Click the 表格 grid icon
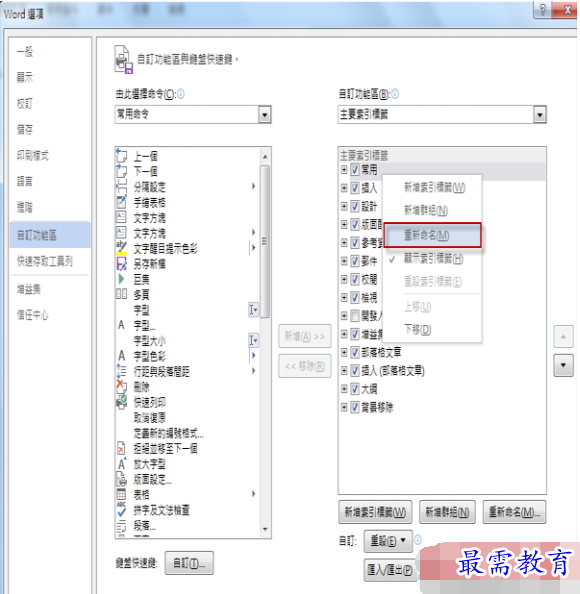Viewport: 580px width, 594px height. [121, 494]
